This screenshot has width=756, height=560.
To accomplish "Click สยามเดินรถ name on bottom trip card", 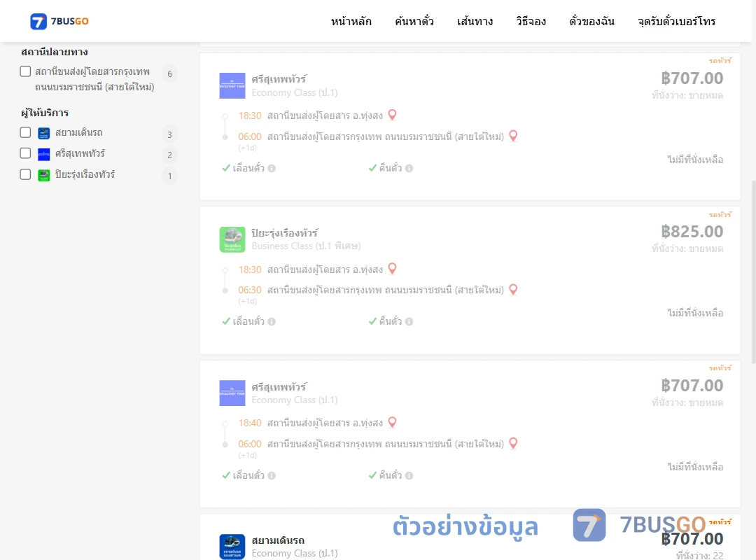I will tap(278, 540).
